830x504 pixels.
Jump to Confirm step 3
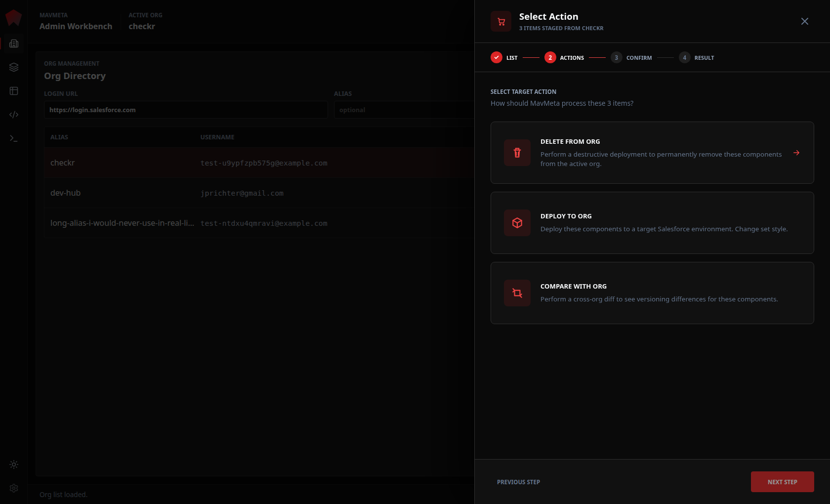pyautogui.click(x=631, y=58)
